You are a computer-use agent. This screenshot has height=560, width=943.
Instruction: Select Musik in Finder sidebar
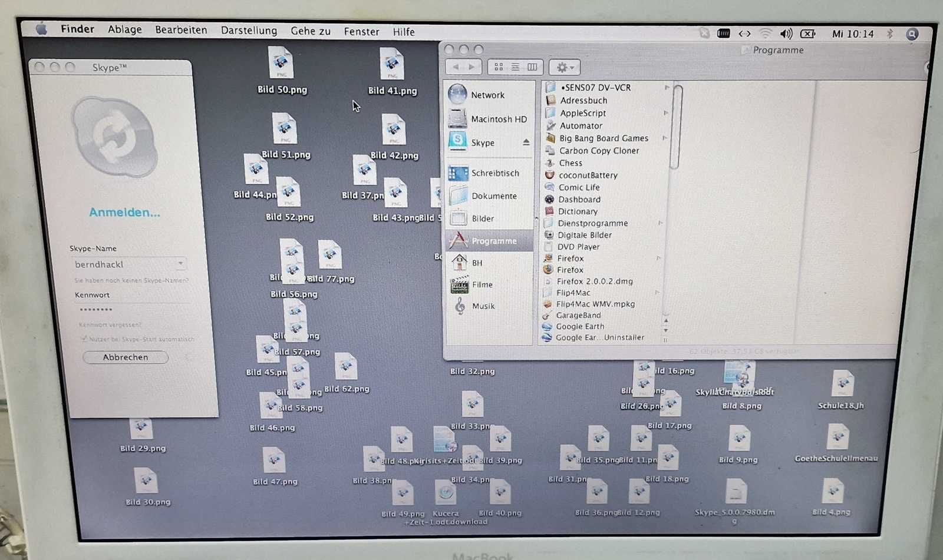pos(489,306)
